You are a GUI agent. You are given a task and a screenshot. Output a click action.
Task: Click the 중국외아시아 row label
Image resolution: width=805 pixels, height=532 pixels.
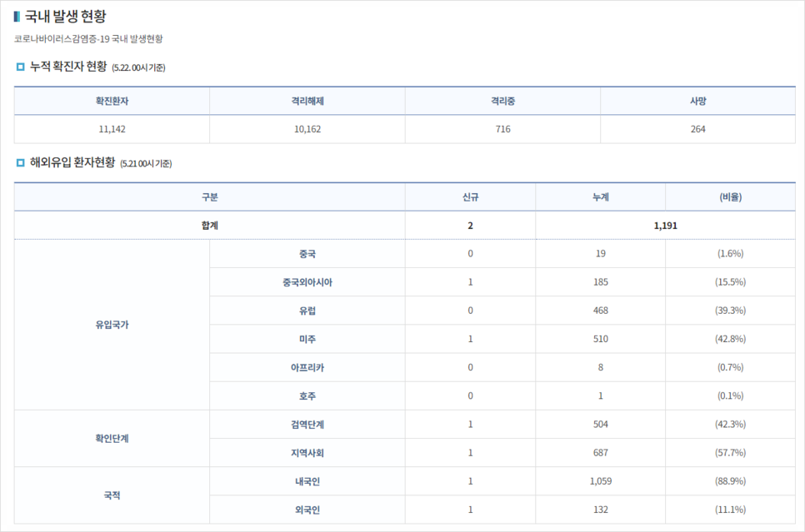point(307,282)
